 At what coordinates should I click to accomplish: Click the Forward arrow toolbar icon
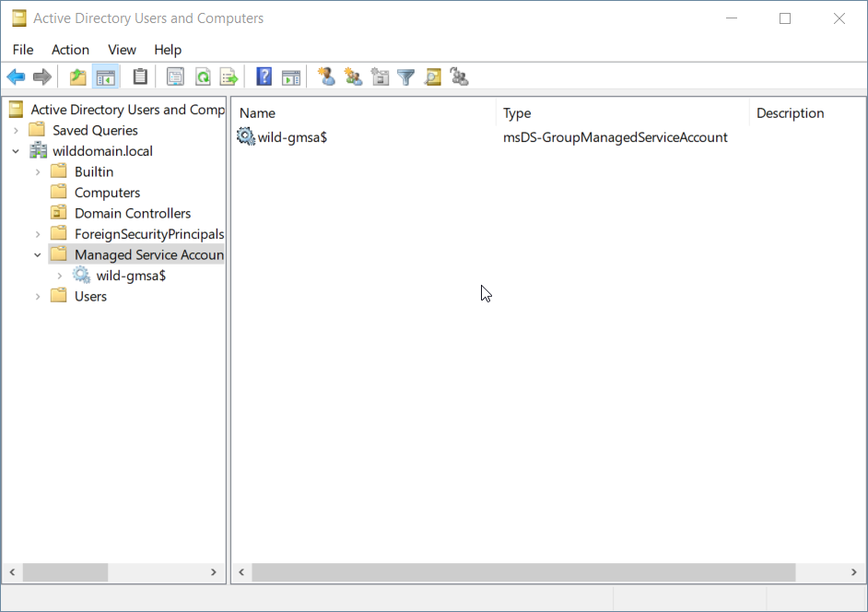[42, 77]
